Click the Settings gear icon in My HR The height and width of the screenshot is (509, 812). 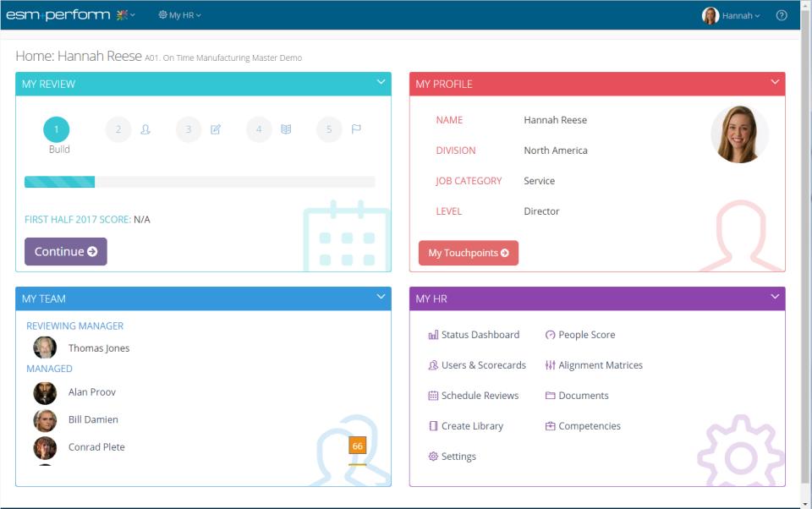click(x=433, y=456)
